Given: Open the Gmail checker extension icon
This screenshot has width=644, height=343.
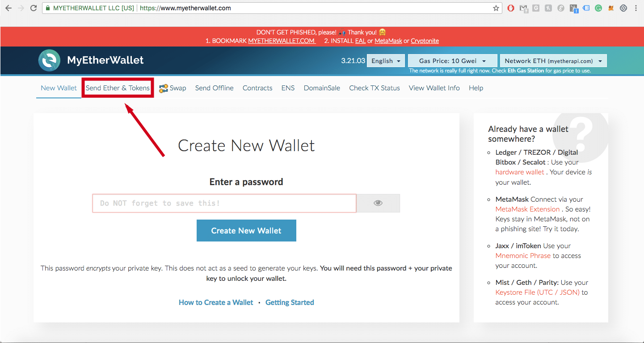Looking at the screenshot, I should (x=524, y=8).
